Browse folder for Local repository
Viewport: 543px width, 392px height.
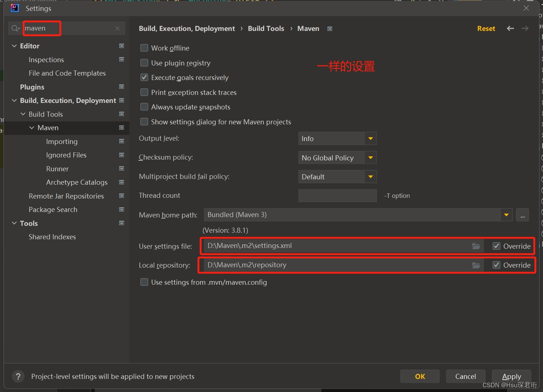(476, 265)
